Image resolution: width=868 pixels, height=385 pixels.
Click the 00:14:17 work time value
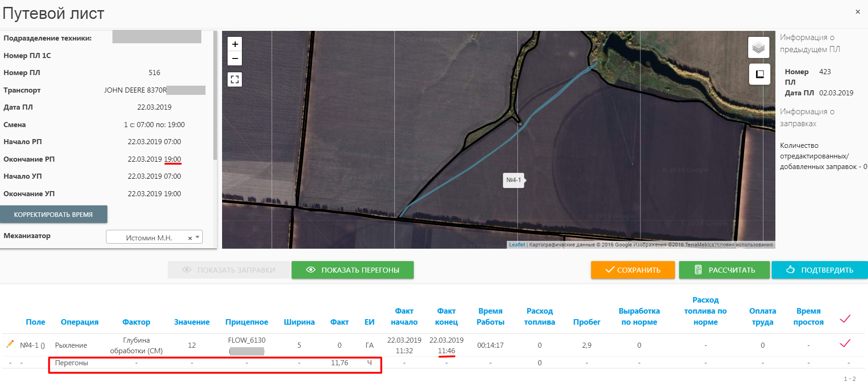point(490,345)
